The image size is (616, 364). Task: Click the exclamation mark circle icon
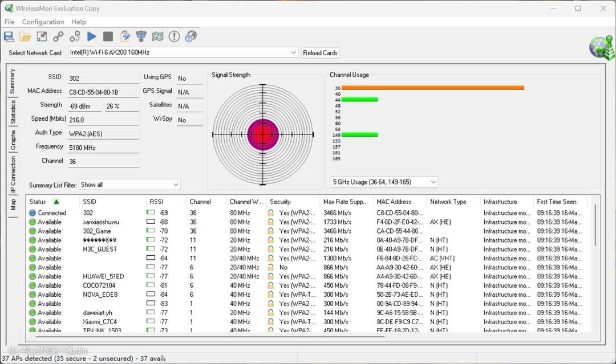point(175,36)
